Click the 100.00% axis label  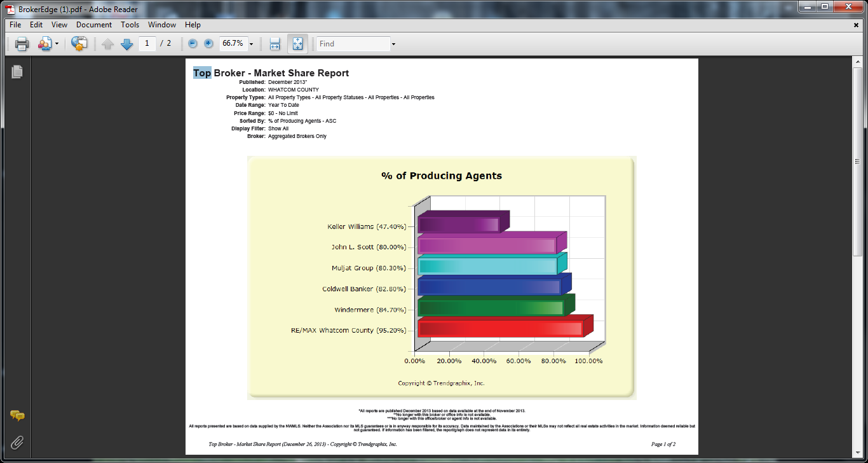pos(588,361)
